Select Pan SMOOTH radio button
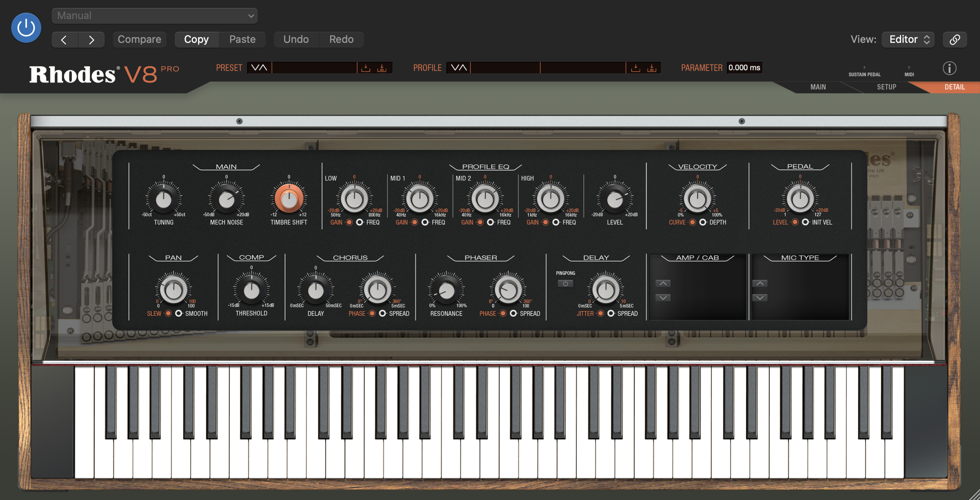 pyautogui.click(x=179, y=313)
